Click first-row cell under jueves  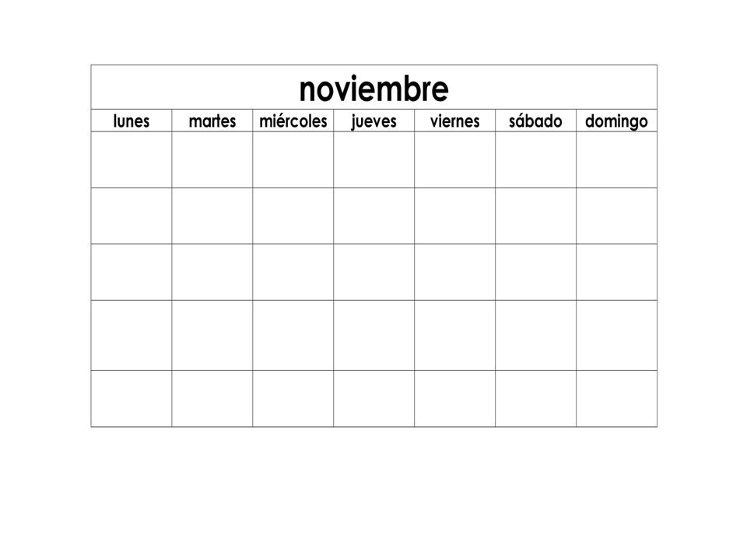374,159
